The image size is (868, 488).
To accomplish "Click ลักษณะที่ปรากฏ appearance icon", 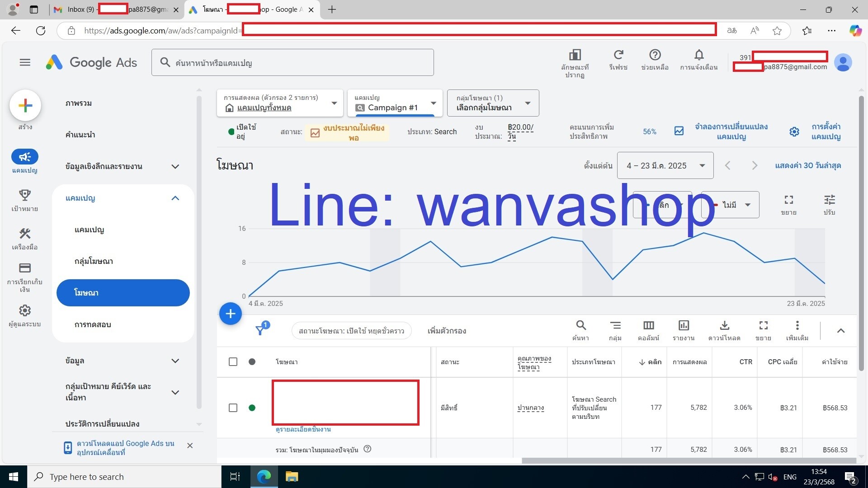I will pyautogui.click(x=575, y=55).
